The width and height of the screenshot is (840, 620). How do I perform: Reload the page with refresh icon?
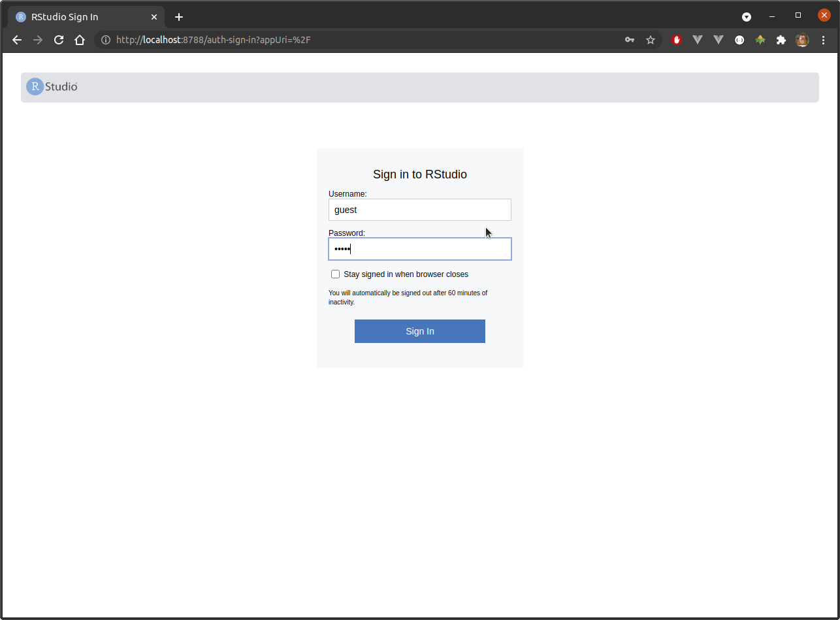(x=59, y=40)
